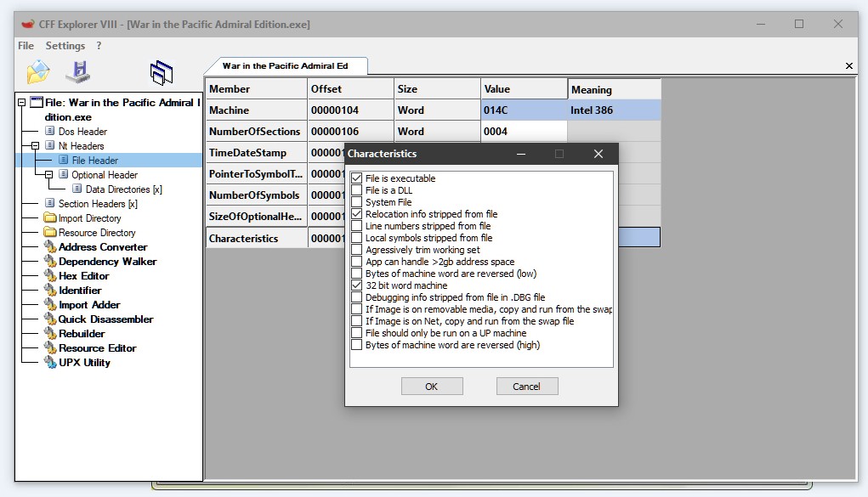868x497 pixels.
Task: Check System File option
Action: coord(356,202)
